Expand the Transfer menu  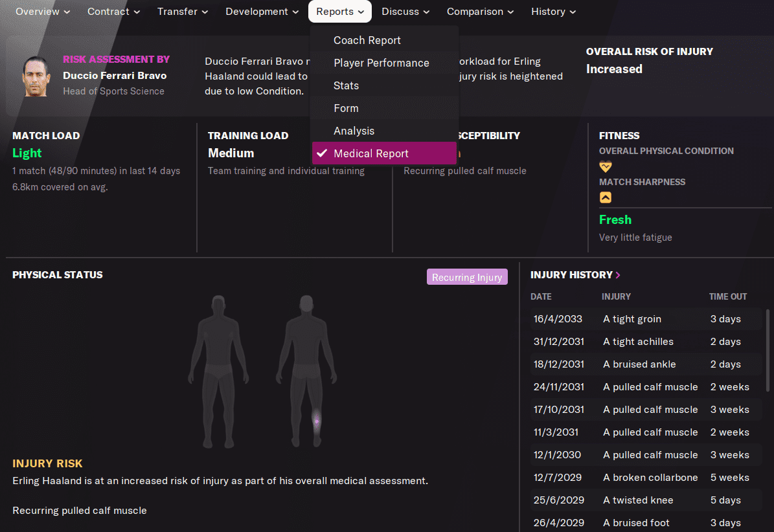pyautogui.click(x=183, y=12)
